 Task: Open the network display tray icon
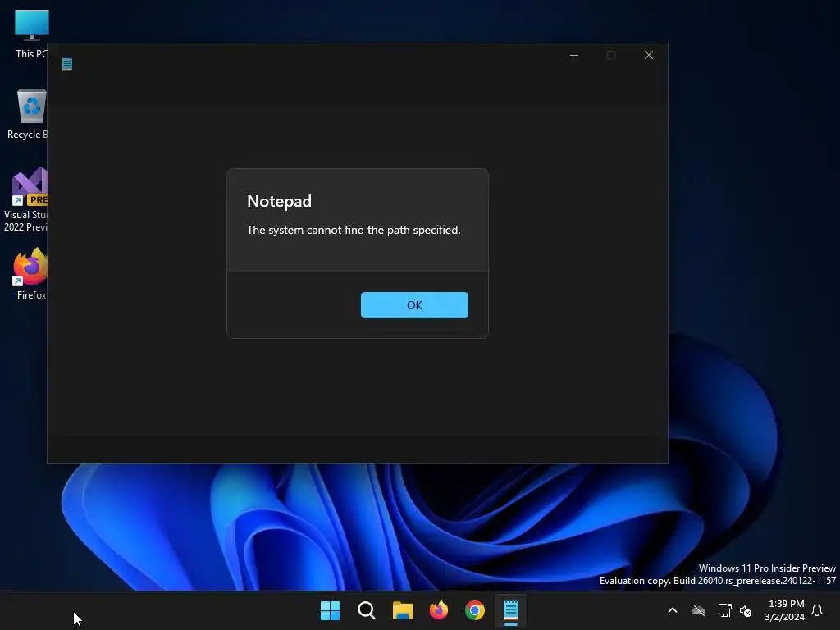(x=724, y=610)
